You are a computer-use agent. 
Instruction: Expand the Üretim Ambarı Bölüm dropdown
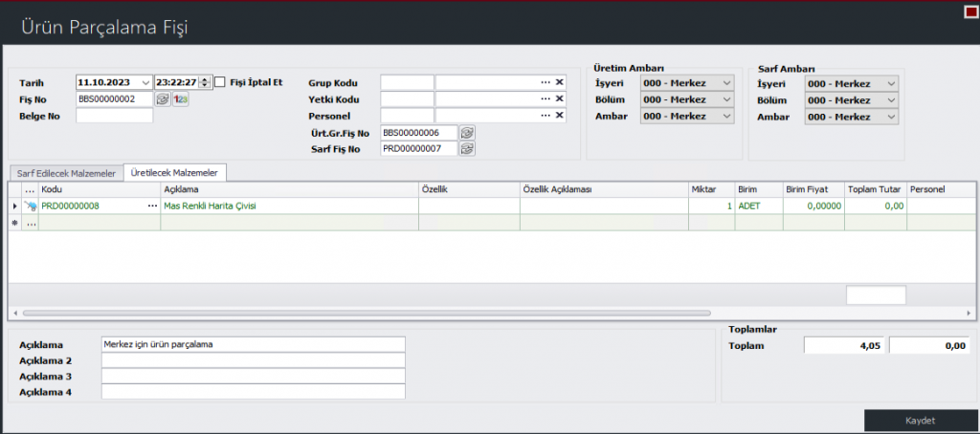pyautogui.click(x=726, y=99)
